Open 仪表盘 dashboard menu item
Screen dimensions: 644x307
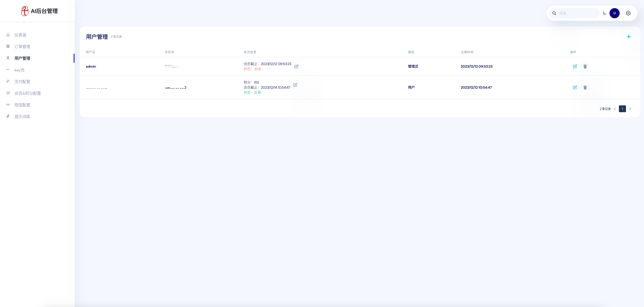click(20, 35)
